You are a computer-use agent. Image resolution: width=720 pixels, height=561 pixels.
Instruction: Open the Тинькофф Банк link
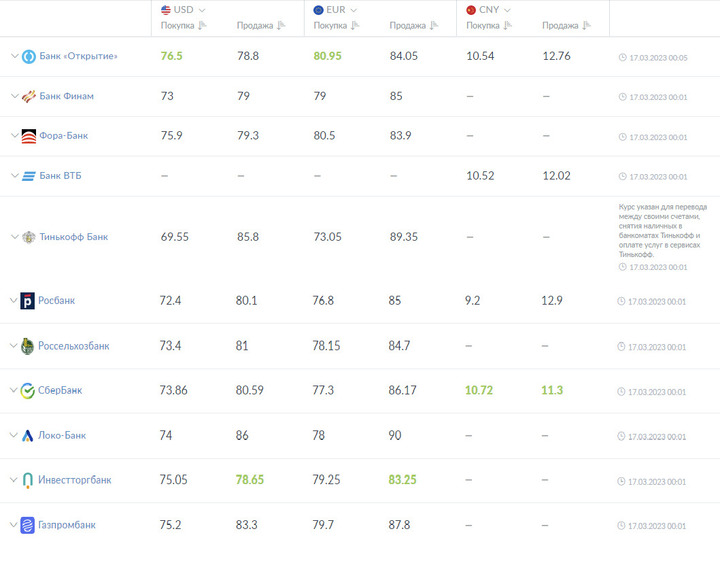[74, 237]
